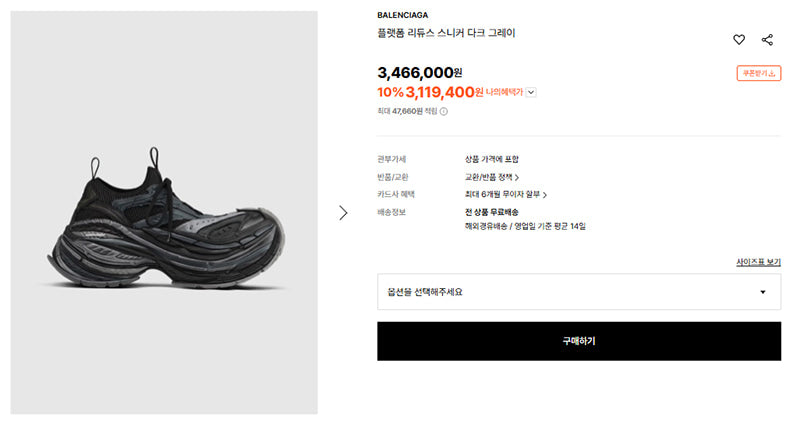800x423 pixels.
Task: Click the 쿠폰받기 coupon button
Action: point(759,73)
